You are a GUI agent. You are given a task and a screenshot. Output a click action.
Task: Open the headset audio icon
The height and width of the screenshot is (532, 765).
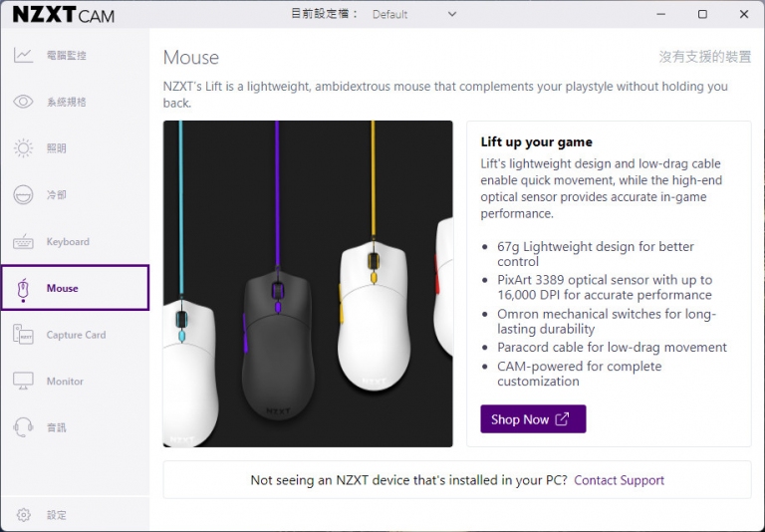[23, 427]
